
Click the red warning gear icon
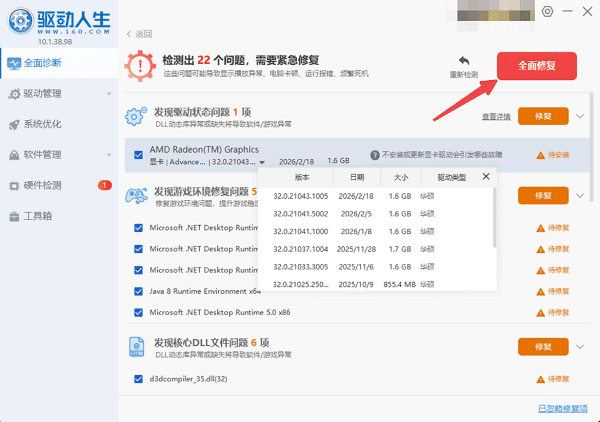(140, 66)
